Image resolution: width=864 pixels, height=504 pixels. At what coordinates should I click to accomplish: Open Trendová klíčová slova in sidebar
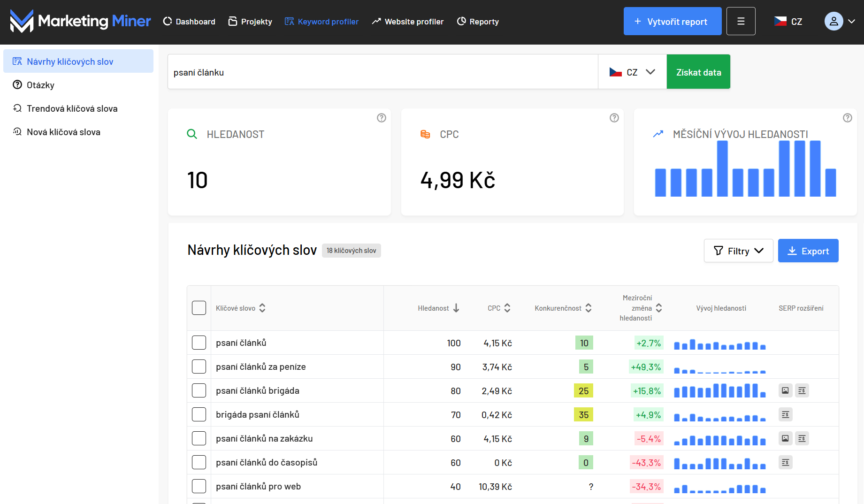point(72,108)
